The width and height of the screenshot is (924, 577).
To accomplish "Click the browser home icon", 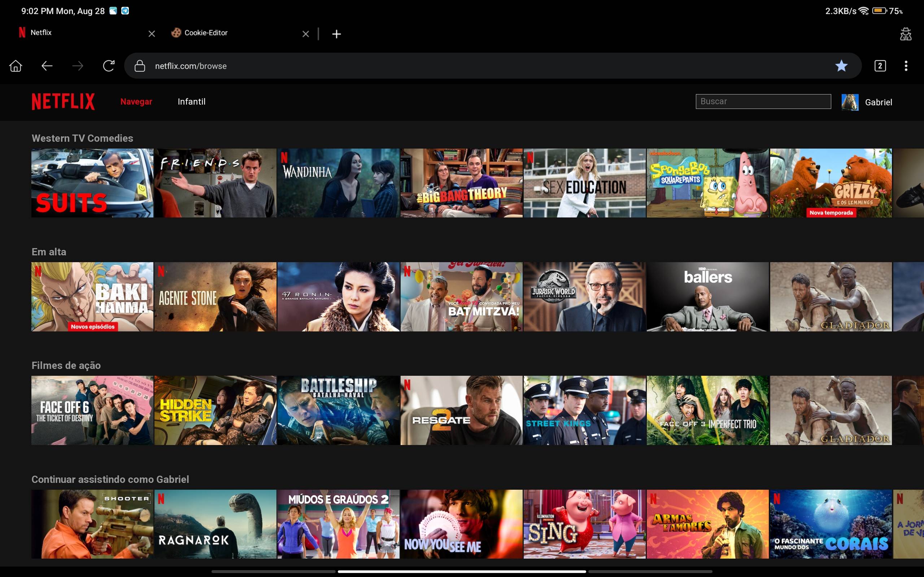I will tap(16, 66).
